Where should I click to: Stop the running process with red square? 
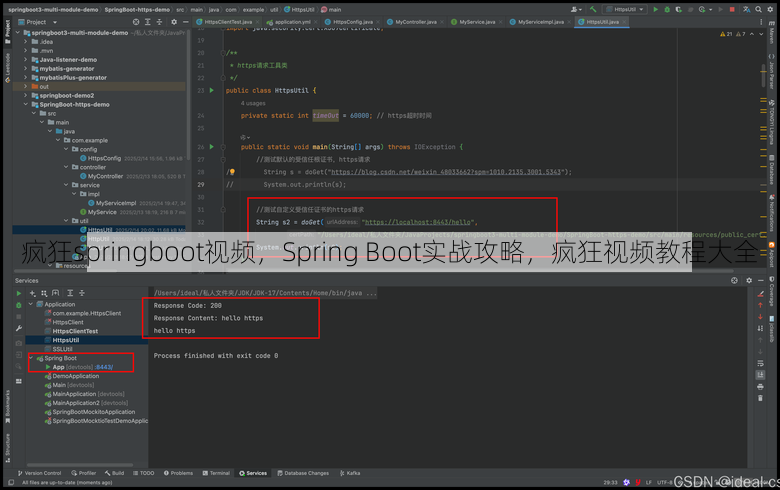click(x=732, y=9)
